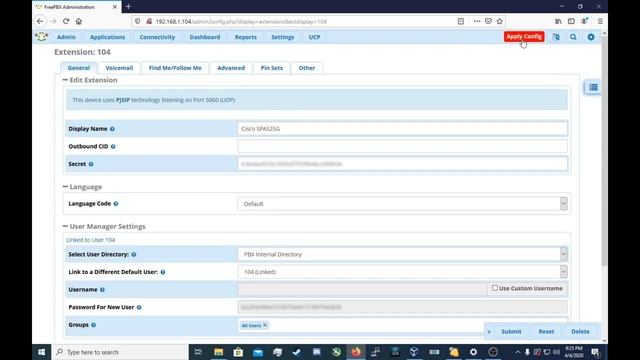
Task: Show help for Select User Directory
Action: click(x=134, y=254)
